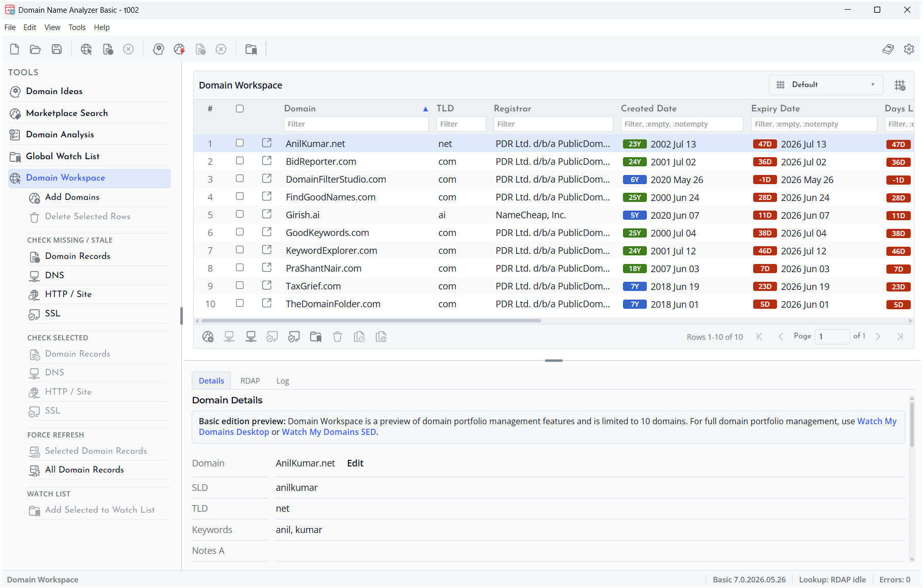923x588 pixels.
Task: Click the TLD column filter field
Action: click(x=461, y=124)
